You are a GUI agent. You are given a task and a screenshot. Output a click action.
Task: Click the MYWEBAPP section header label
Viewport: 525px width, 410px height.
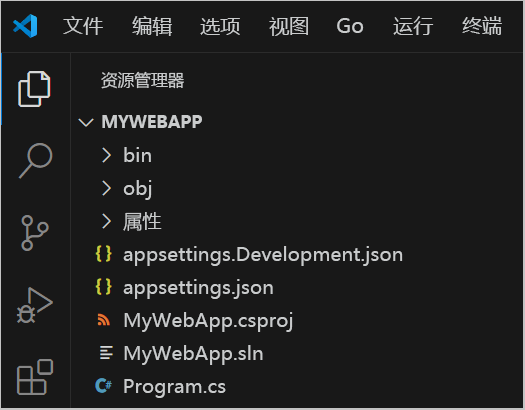click(152, 122)
